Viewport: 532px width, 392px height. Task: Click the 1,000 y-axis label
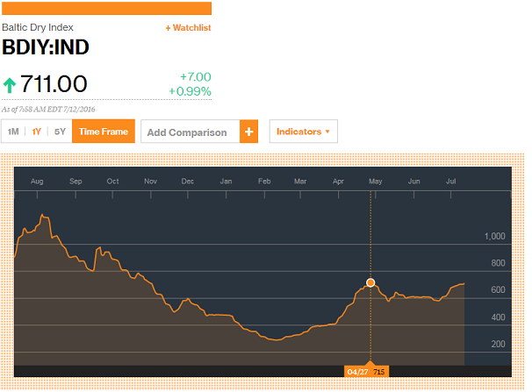[494, 236]
